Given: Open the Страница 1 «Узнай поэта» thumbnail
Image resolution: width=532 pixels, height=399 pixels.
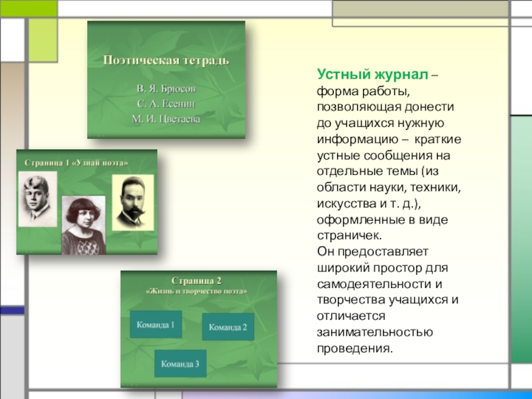Looking at the screenshot, I should click(x=87, y=202).
